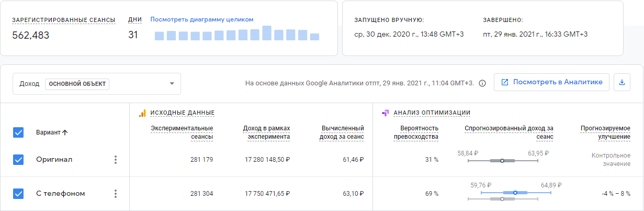This screenshot has height=211, width=644.
Task: Uncheck the Оригинал variant checkbox
Action: coord(18,160)
